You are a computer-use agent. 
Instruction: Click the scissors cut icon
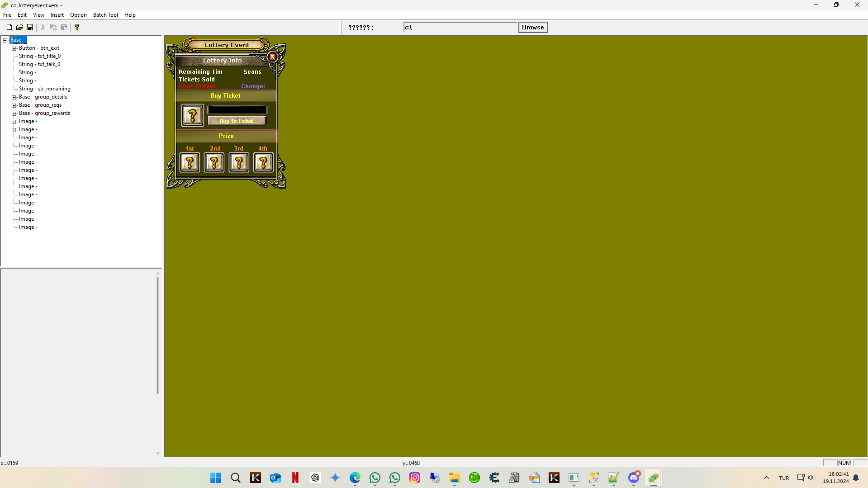(x=43, y=27)
